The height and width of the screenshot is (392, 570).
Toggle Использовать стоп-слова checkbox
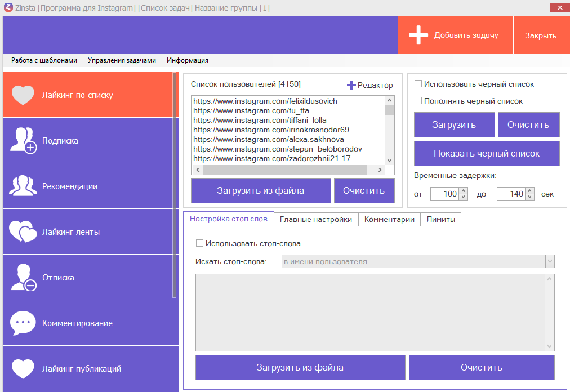[199, 243]
